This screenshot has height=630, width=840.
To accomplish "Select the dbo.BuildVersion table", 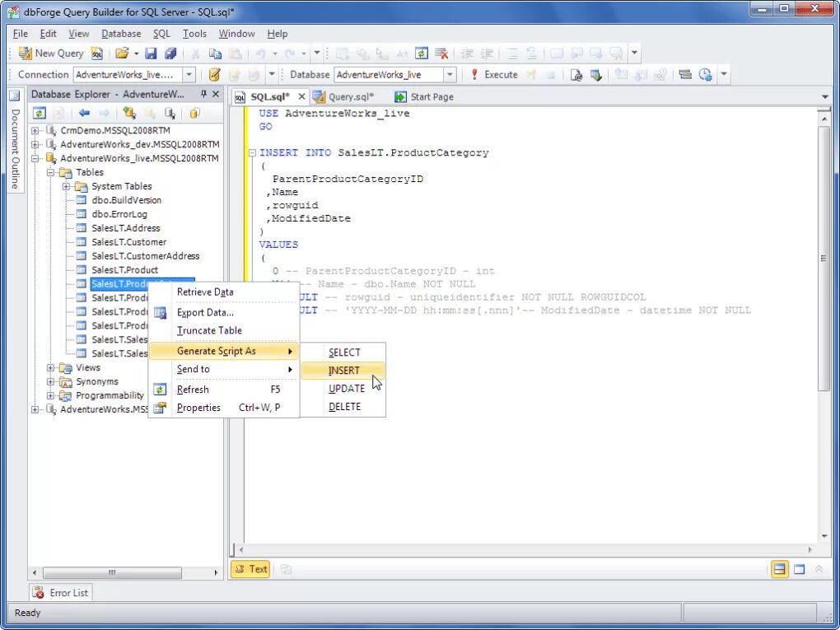I will tap(126, 200).
